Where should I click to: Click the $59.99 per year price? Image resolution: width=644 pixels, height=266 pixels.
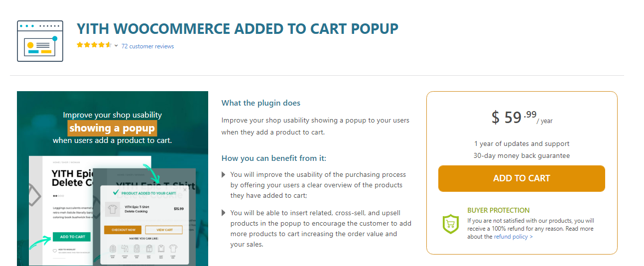(x=521, y=118)
